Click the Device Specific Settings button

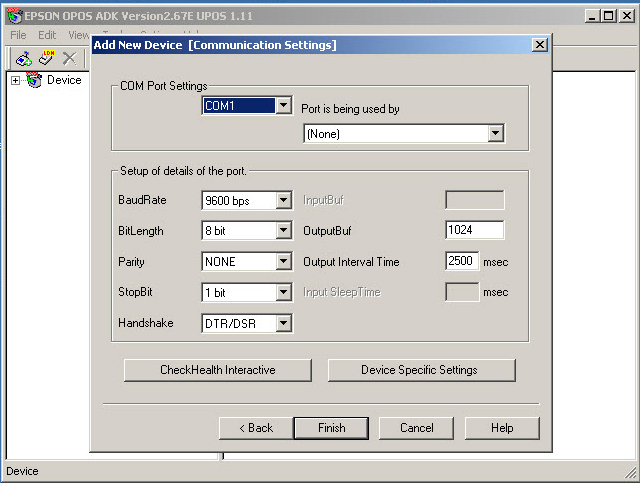pyautogui.click(x=421, y=370)
